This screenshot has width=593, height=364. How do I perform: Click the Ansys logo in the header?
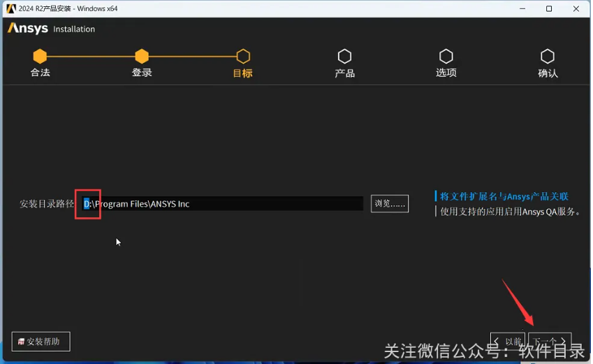point(28,29)
